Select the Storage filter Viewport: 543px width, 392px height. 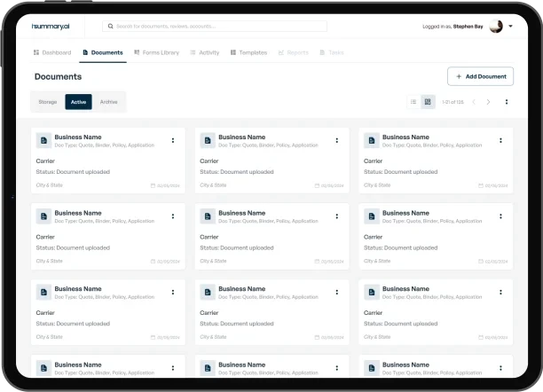(48, 102)
